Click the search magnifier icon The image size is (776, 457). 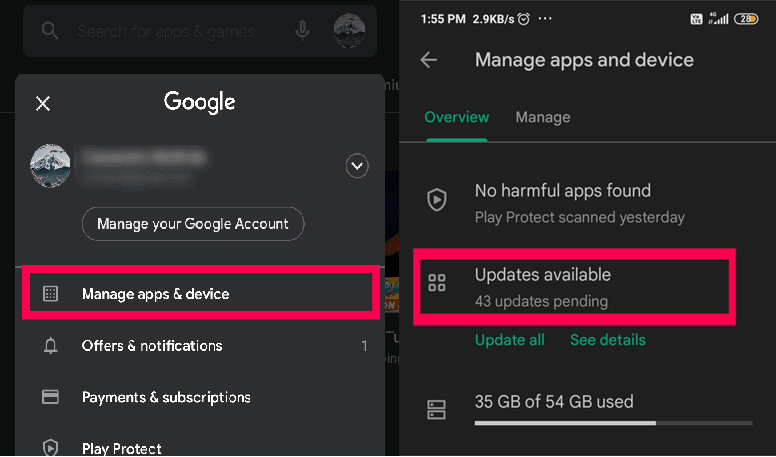click(50, 31)
